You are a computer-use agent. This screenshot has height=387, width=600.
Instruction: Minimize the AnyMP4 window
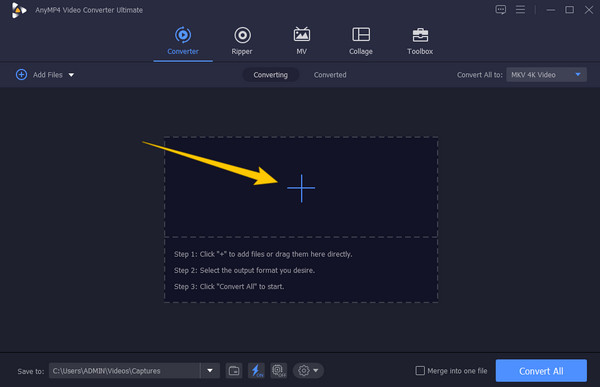tap(551, 10)
